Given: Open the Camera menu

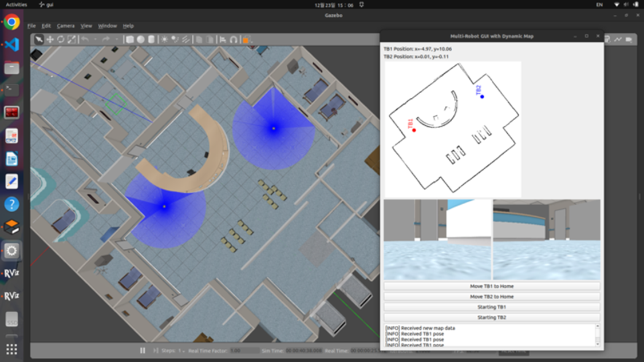Looking at the screenshot, I should click(x=66, y=26).
